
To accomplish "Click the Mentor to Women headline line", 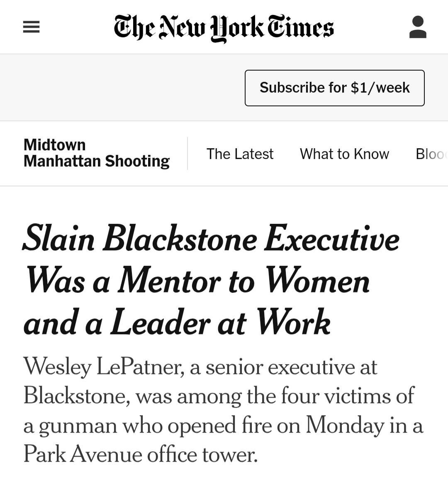I will [198, 280].
